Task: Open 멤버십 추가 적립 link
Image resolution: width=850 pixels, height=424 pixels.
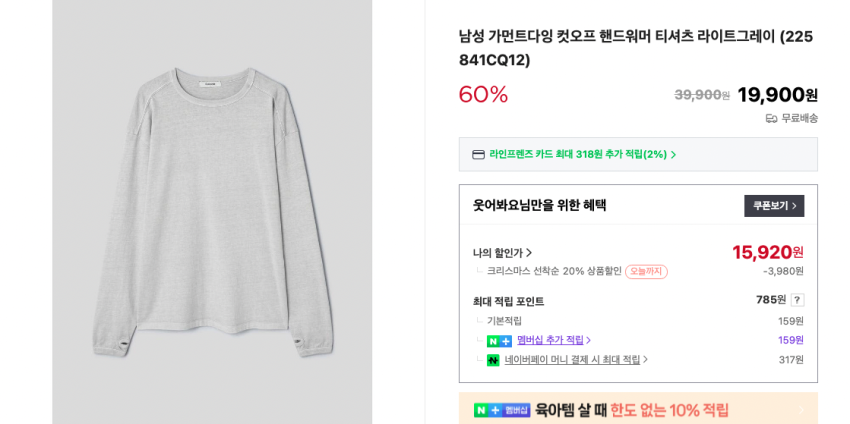Action: [550, 340]
